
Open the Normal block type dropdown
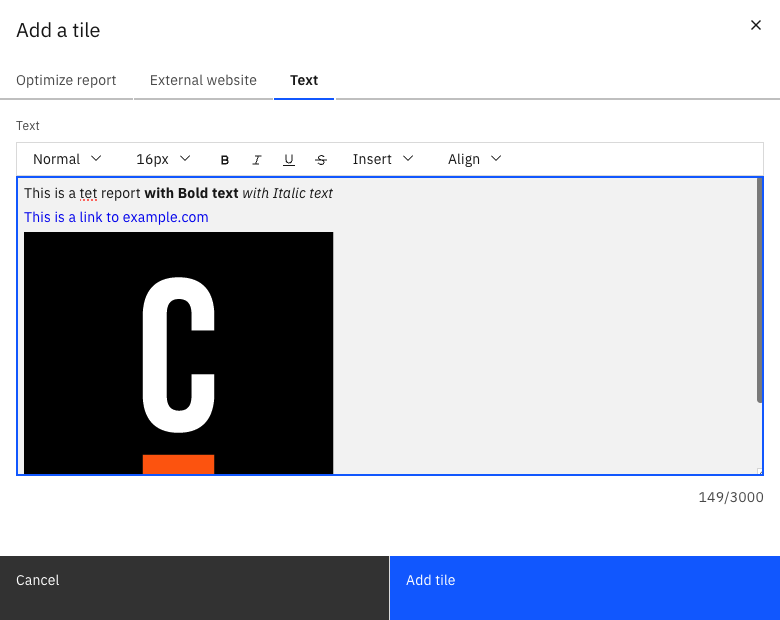point(67,159)
